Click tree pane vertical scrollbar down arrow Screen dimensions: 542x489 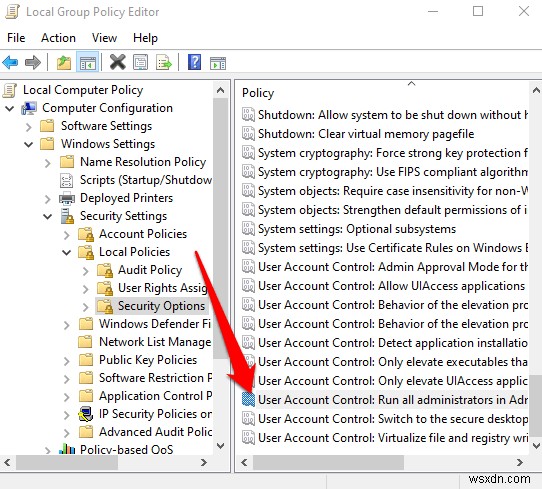point(220,446)
